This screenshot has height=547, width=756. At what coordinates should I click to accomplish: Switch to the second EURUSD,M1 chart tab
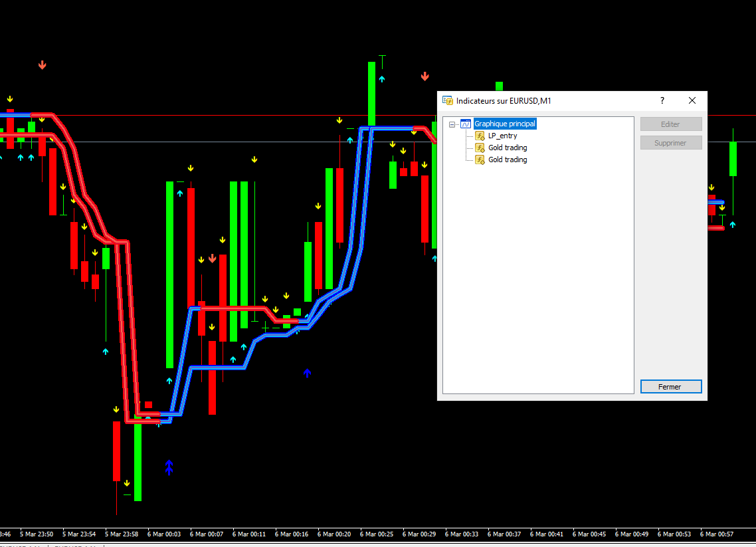(76, 544)
